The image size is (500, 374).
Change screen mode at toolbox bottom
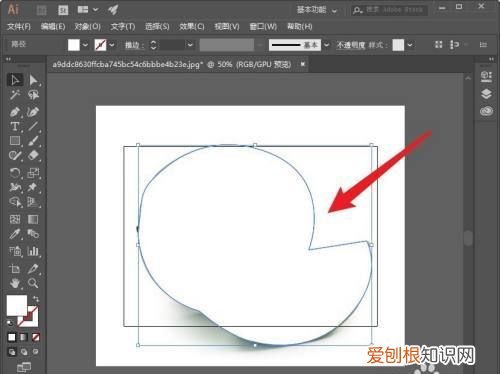tap(24, 367)
